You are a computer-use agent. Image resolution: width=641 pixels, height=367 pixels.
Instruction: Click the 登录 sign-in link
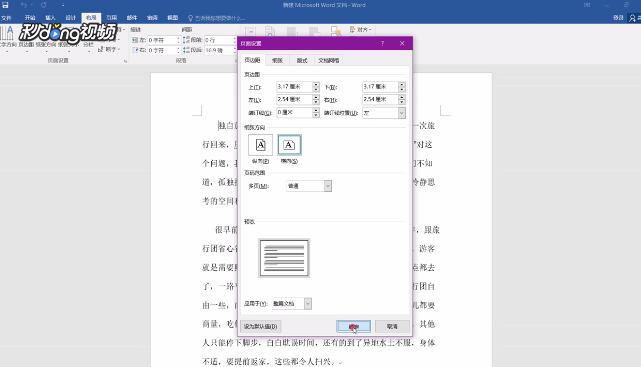(618, 18)
